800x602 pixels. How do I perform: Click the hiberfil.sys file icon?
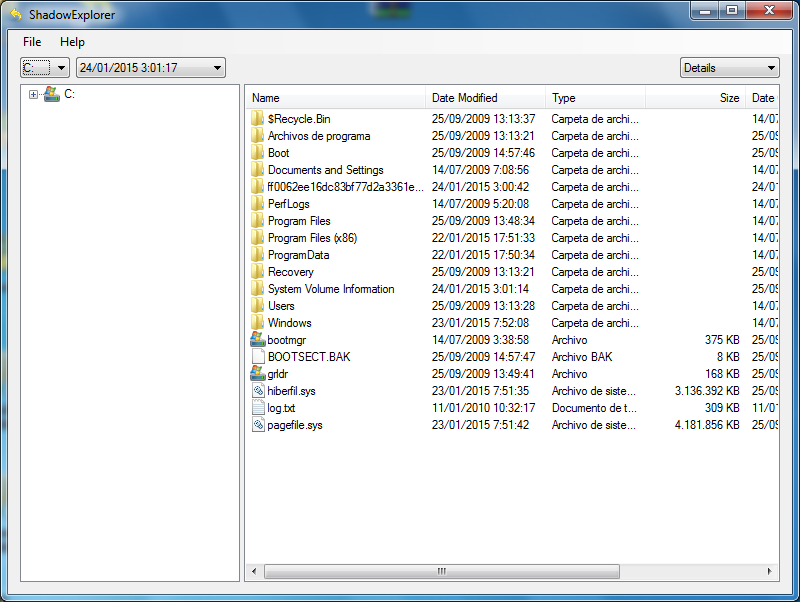pyautogui.click(x=258, y=391)
